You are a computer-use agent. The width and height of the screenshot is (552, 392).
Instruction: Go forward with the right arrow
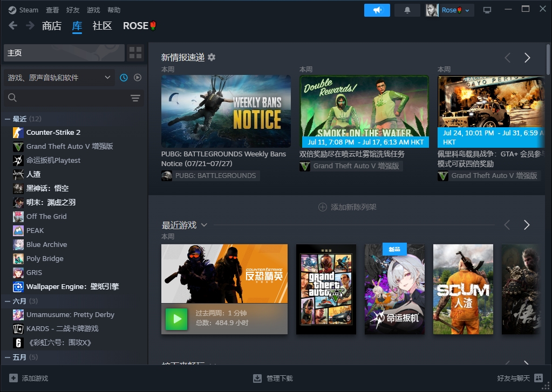point(30,25)
